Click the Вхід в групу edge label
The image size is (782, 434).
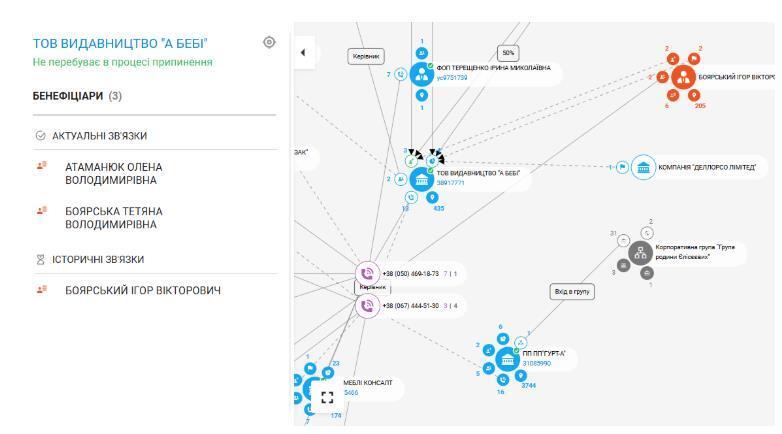(572, 291)
